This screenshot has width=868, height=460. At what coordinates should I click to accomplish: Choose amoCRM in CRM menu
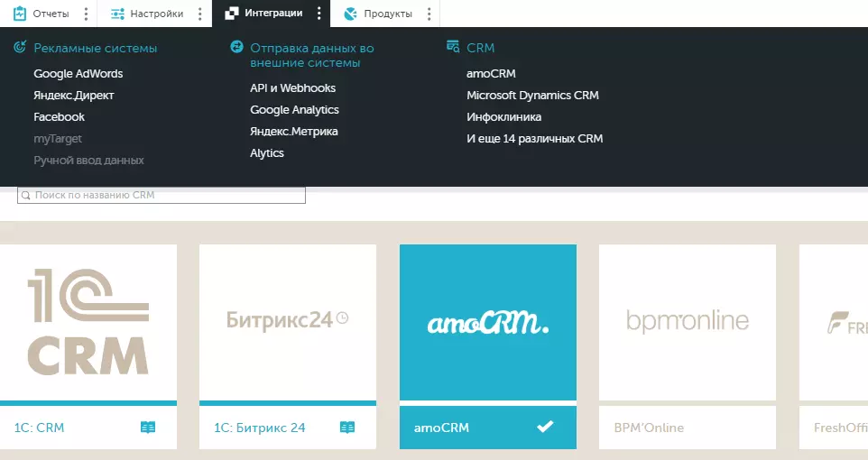(491, 74)
